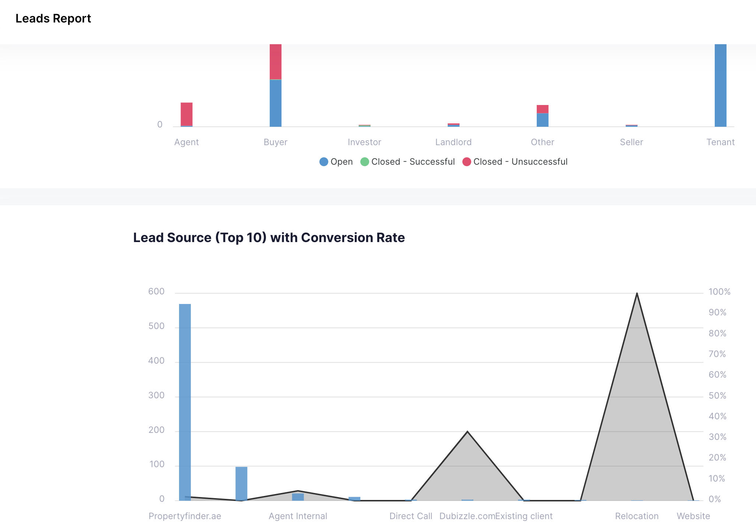This screenshot has height=532, width=756.
Task: Click the Agent axis label
Action: pos(186,142)
